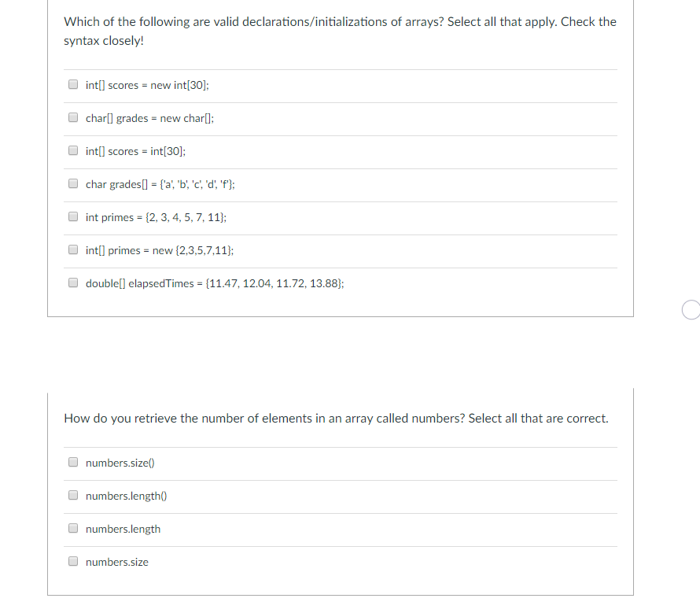The width and height of the screenshot is (700, 613).
Task: Check the 'numbers.size()' answer
Action: tap(72, 461)
